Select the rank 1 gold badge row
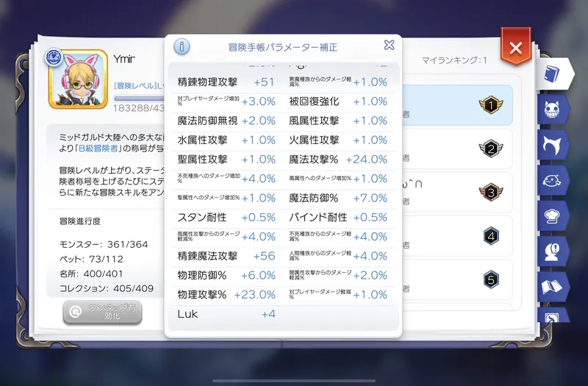This screenshot has width=588, height=386. [x=456, y=105]
